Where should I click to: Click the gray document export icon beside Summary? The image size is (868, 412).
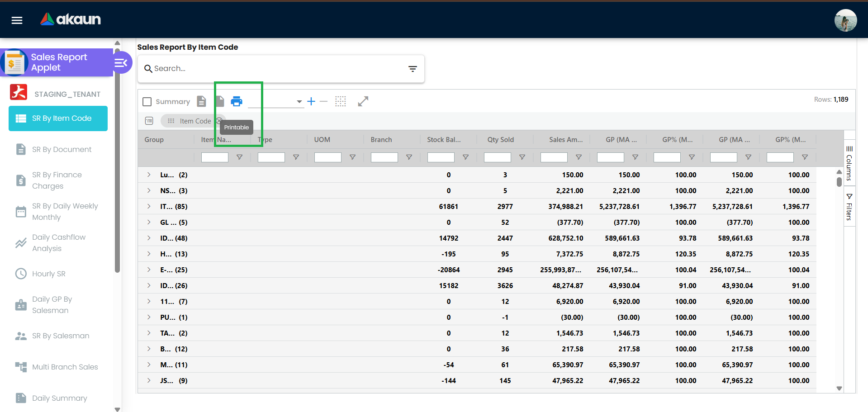click(x=202, y=101)
